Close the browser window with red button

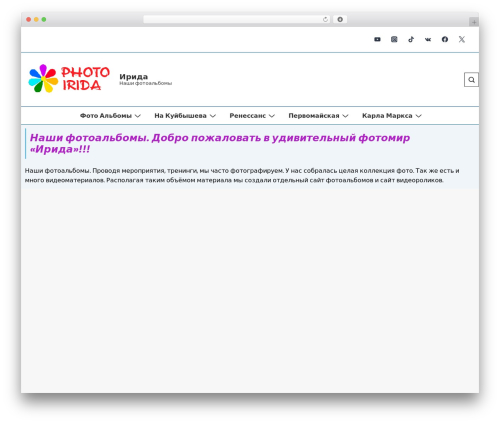tap(29, 19)
